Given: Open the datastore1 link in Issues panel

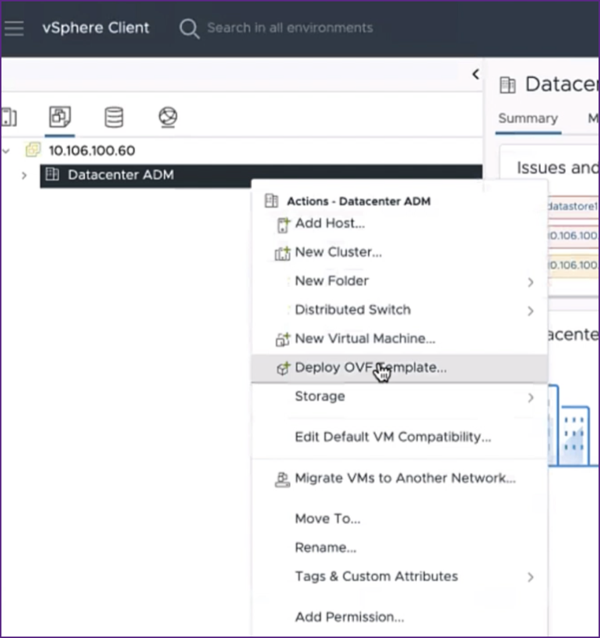Looking at the screenshot, I should [x=572, y=206].
